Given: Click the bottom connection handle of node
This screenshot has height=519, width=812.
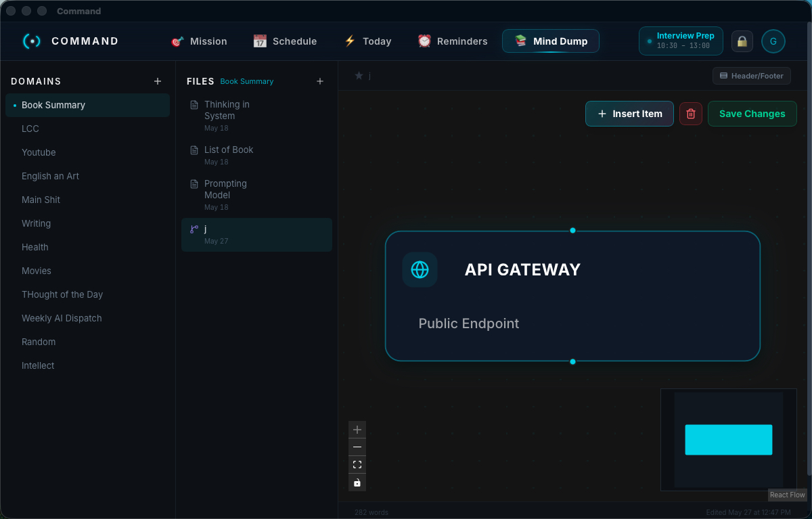Looking at the screenshot, I should tap(572, 361).
